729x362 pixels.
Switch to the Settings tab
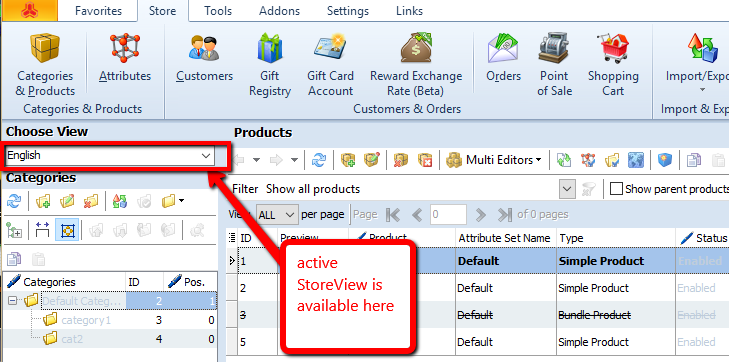[347, 11]
